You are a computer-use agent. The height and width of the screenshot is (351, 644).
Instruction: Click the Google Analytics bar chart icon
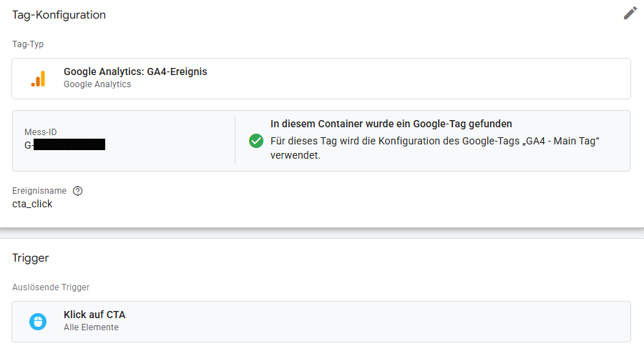click(38, 79)
